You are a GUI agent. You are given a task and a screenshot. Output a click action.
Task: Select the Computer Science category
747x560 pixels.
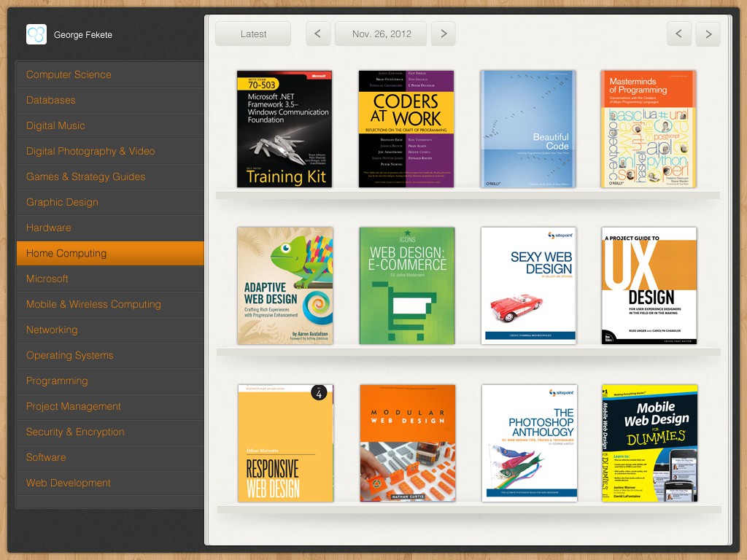[x=69, y=74]
